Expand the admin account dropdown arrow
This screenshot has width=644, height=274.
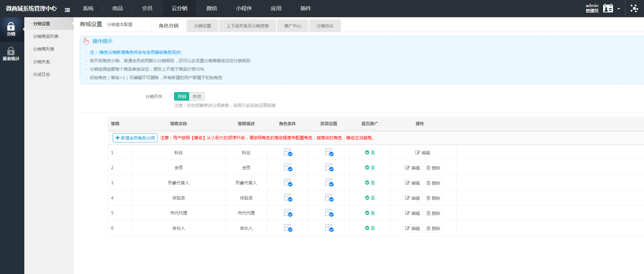(x=619, y=9)
